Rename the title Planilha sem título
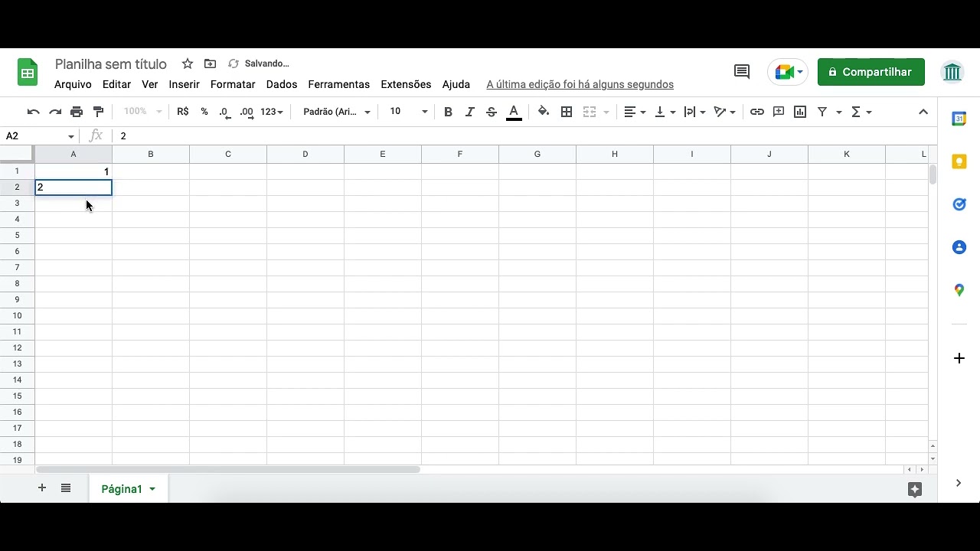Image resolution: width=980 pixels, height=551 pixels. pos(111,64)
